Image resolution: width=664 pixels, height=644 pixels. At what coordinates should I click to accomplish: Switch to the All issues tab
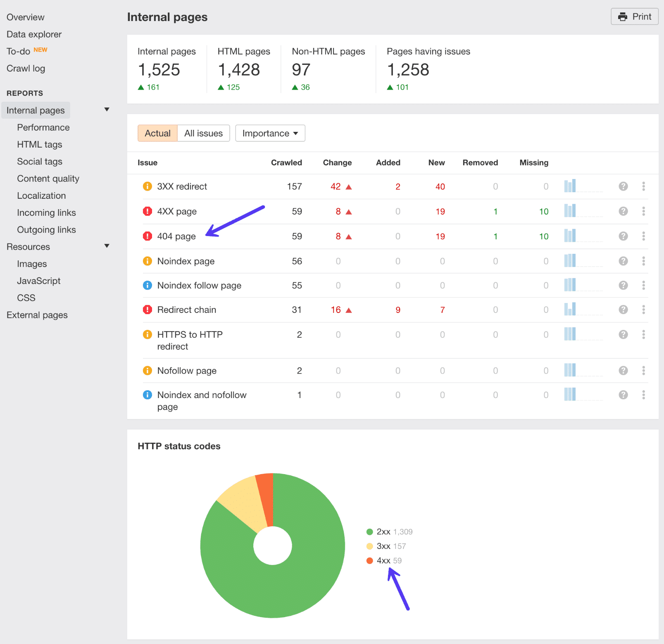203,133
